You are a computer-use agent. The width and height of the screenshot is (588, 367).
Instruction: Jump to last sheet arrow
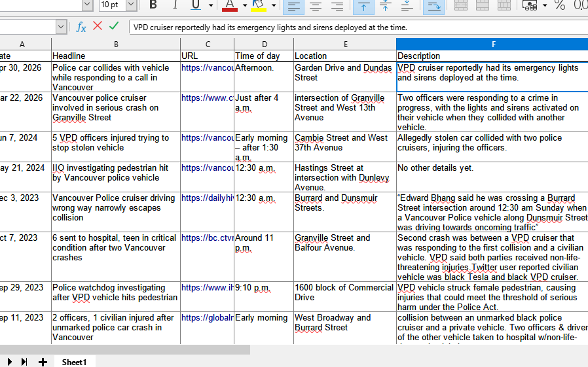point(24,362)
